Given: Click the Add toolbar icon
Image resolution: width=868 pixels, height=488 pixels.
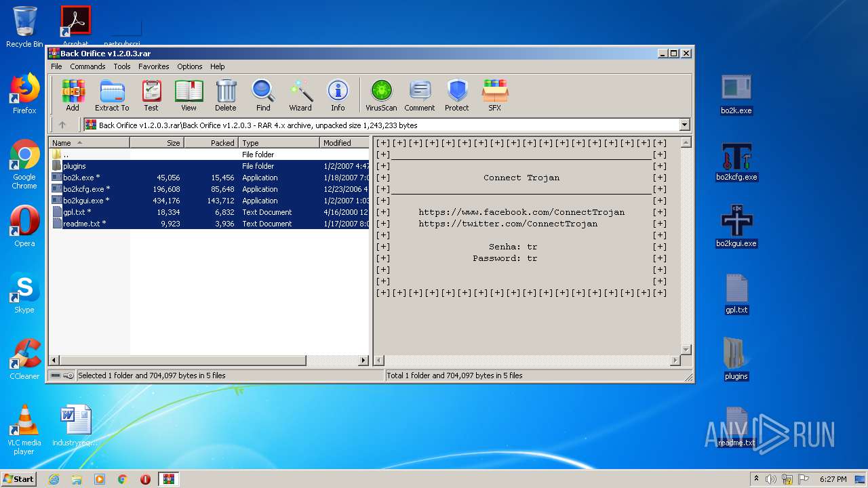Looking at the screenshot, I should coord(73,95).
